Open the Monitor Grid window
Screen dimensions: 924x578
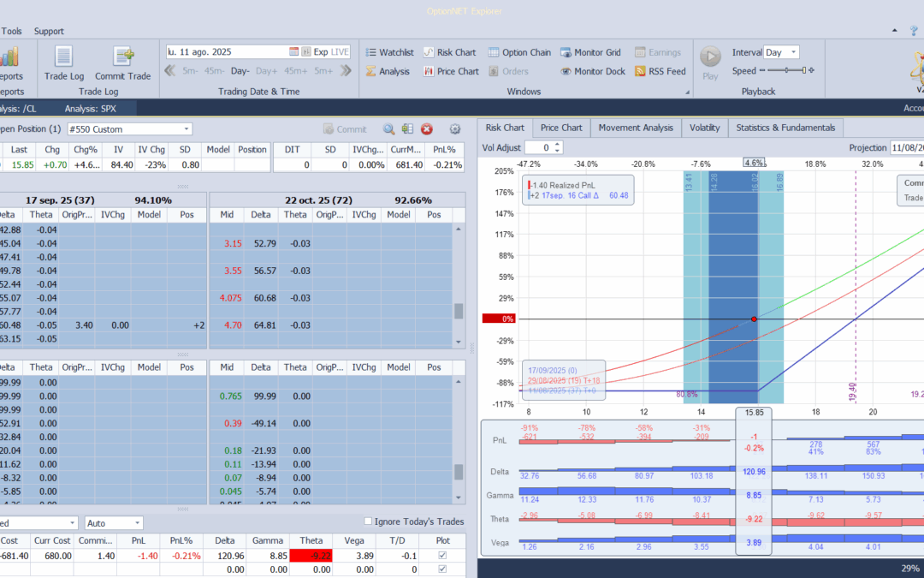tap(590, 52)
